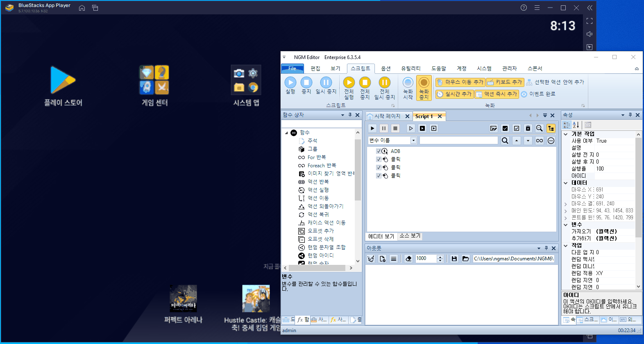Viewport: 644px width, 344px height.
Task: Click the image edit icon in script toolbar
Action: coord(494,128)
